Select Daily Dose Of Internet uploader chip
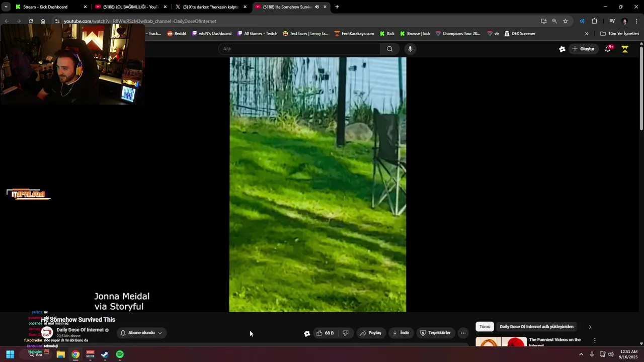The height and width of the screenshot is (362, 644). [536, 327]
